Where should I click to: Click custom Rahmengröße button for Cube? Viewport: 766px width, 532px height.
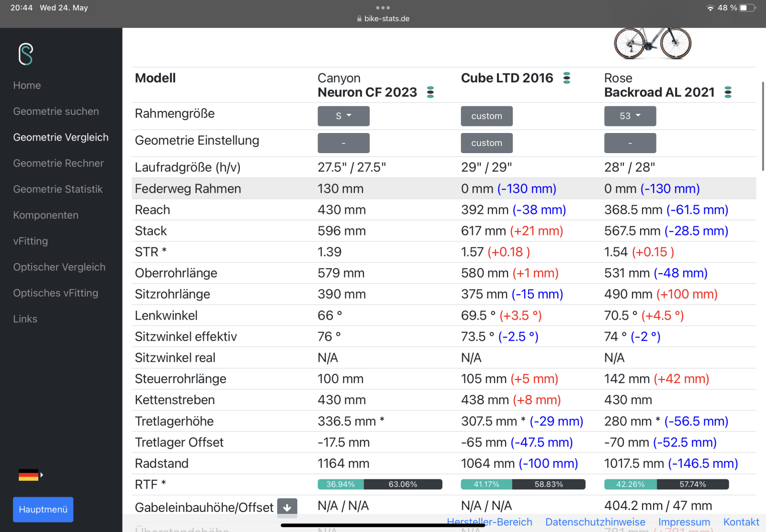pyautogui.click(x=486, y=116)
